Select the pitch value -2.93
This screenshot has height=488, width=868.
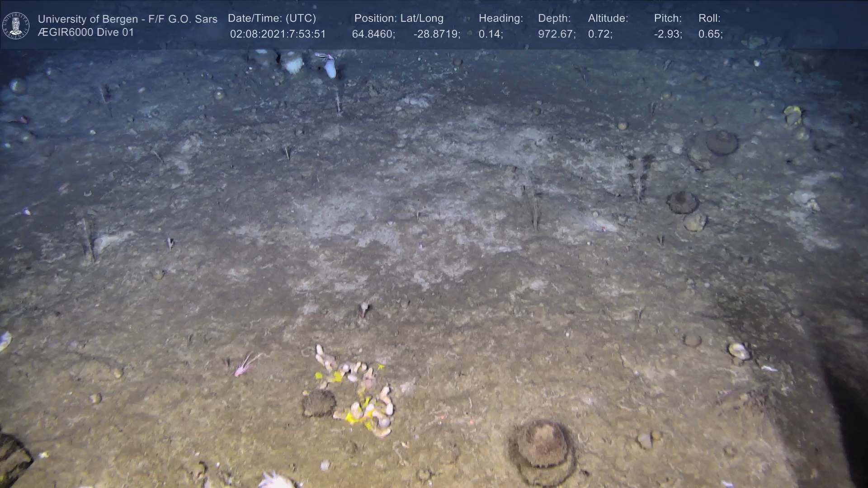point(667,34)
